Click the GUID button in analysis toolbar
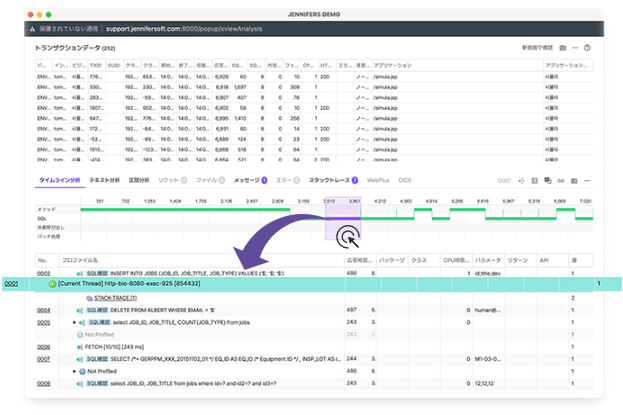Image resolution: width=623 pixels, height=415 pixels. point(504,180)
